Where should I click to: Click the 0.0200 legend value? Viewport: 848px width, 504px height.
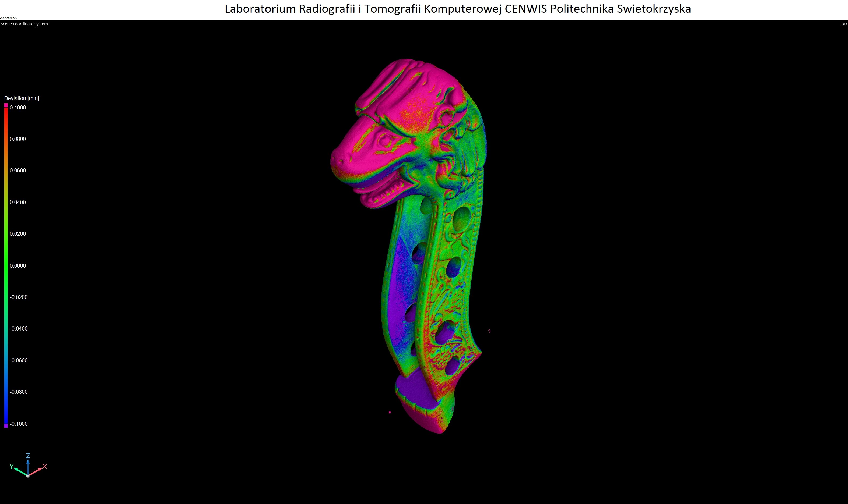(x=18, y=234)
